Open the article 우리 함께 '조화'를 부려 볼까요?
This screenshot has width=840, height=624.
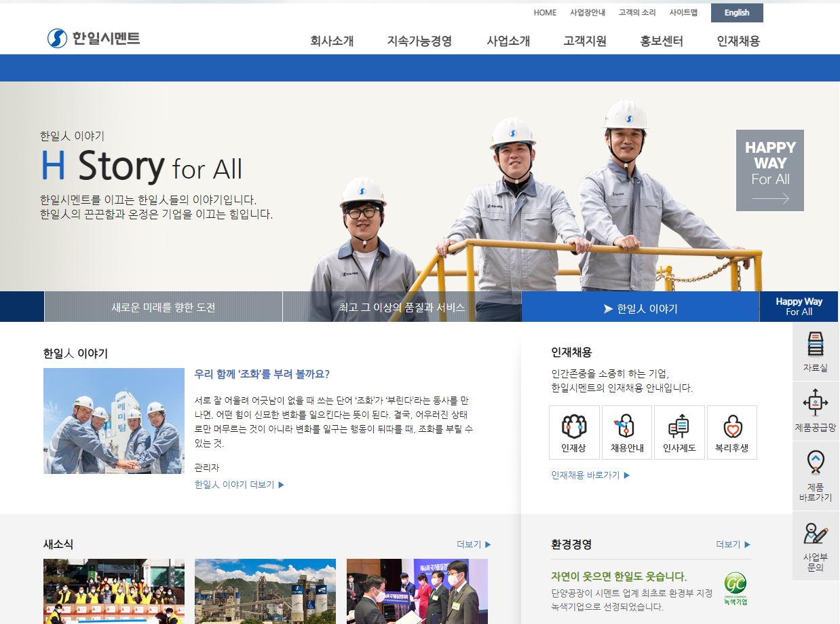(262, 374)
